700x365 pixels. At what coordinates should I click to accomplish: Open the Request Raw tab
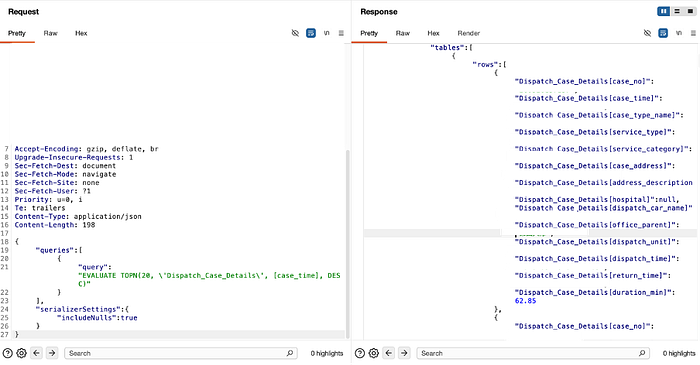click(x=50, y=33)
